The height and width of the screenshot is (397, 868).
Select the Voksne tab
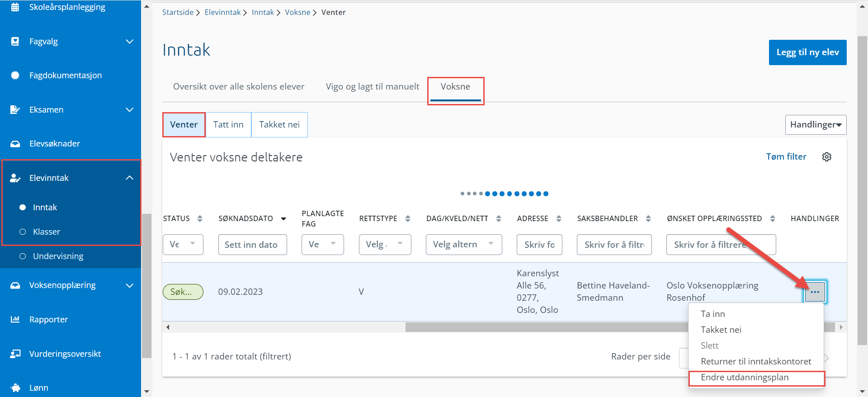455,86
